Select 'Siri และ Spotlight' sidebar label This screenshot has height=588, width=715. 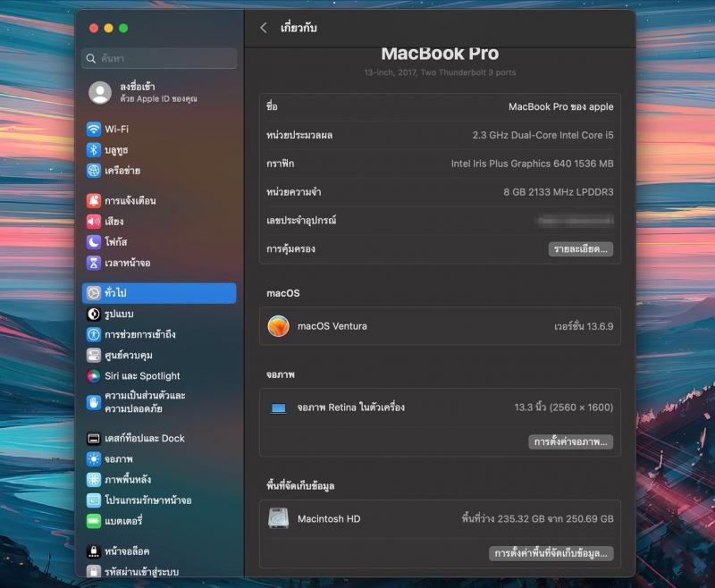[x=142, y=376]
